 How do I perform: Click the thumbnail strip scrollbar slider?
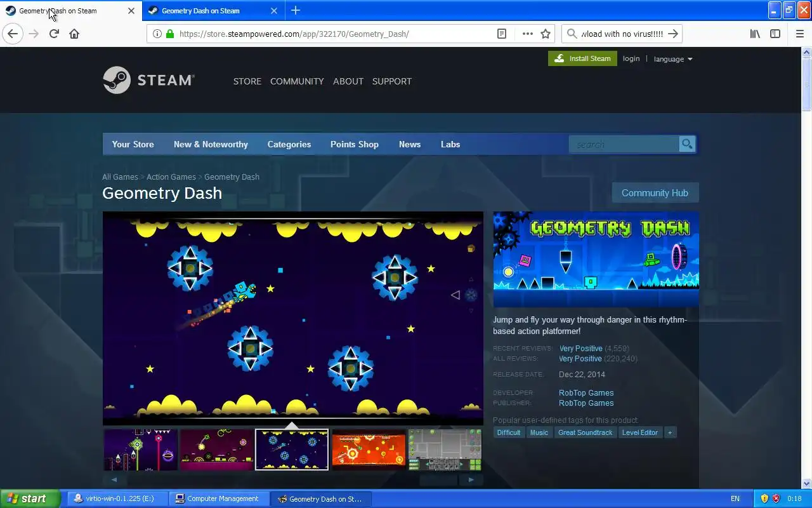click(x=438, y=479)
